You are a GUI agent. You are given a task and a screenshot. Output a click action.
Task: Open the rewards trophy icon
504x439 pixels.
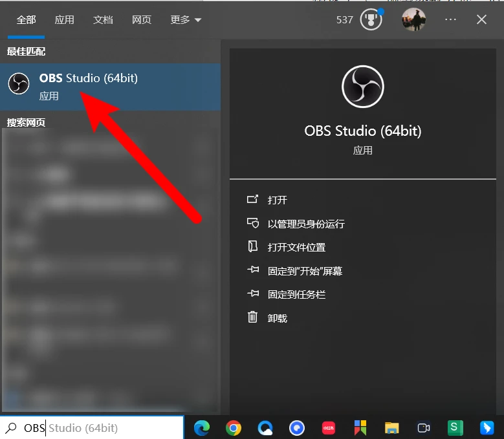371,19
